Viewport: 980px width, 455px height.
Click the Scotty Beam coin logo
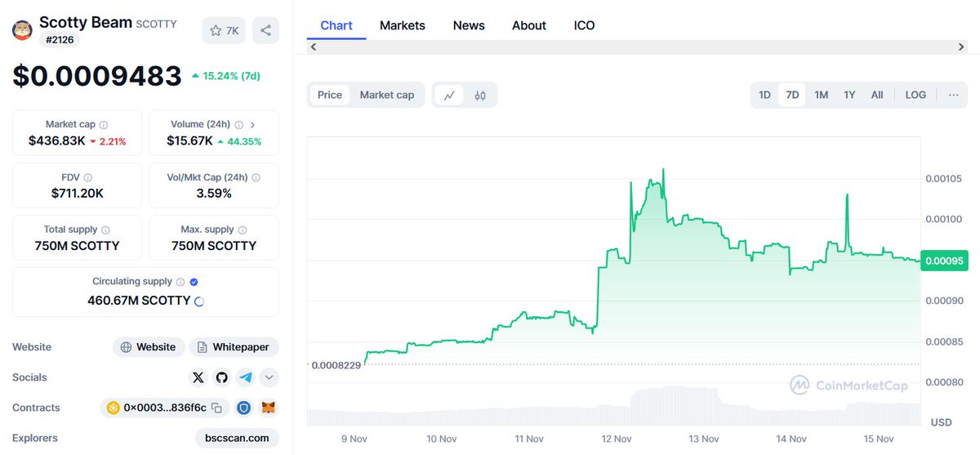22,30
